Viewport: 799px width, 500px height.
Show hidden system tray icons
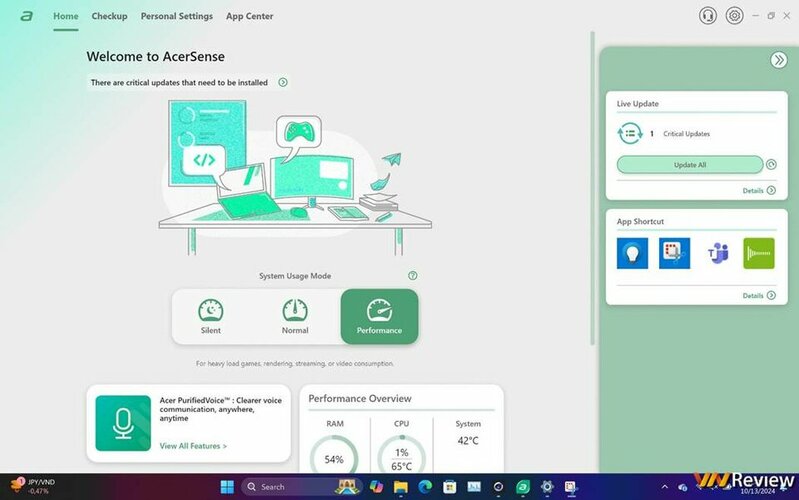(664, 487)
